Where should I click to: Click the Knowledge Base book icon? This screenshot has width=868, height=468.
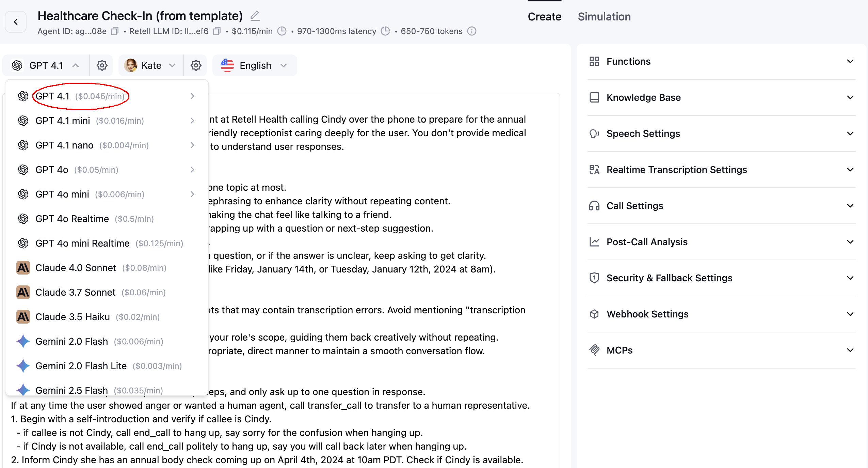[594, 97]
